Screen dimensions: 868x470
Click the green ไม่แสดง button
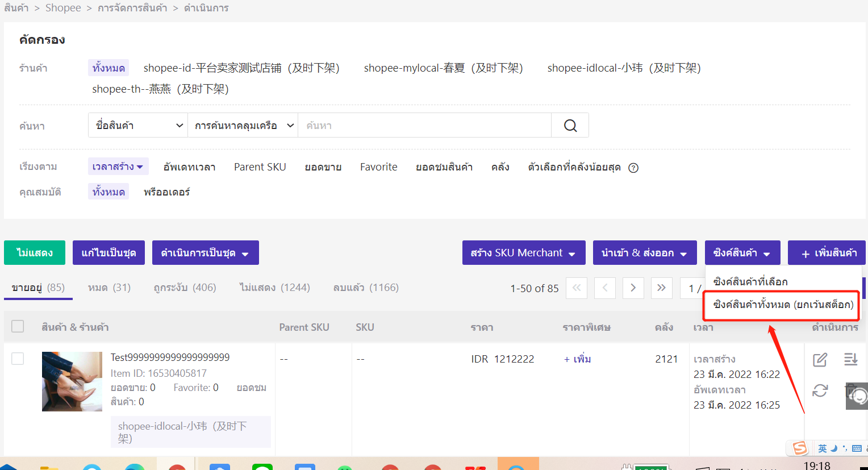tap(35, 253)
